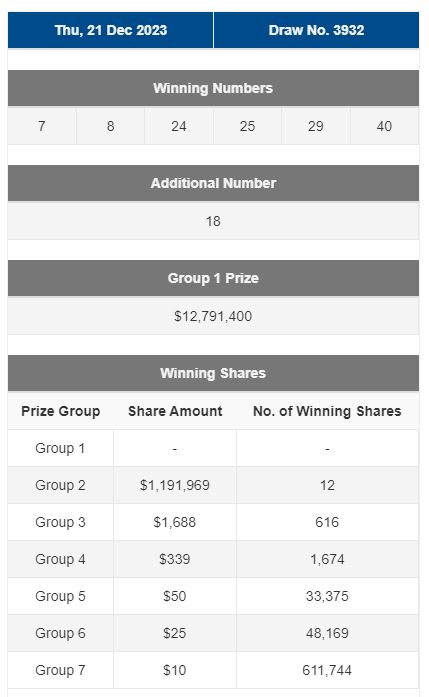Click winning number 7
The height and width of the screenshot is (697, 429).
click(42, 126)
